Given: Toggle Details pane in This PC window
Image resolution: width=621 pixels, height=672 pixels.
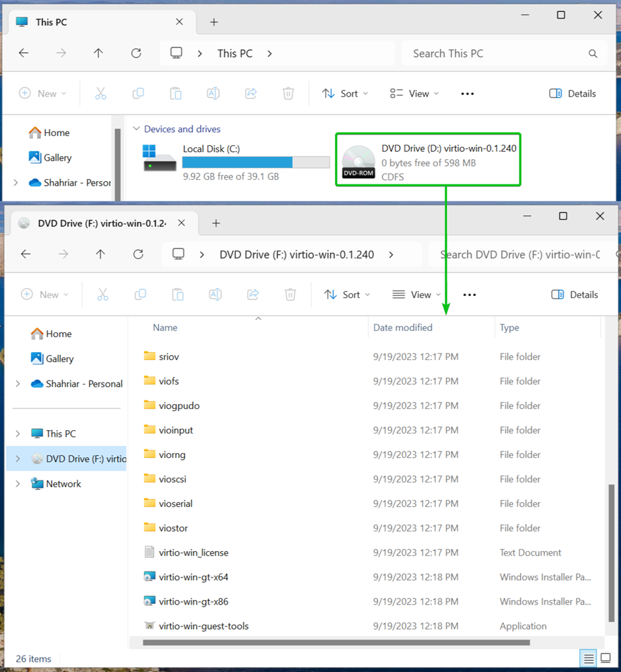Looking at the screenshot, I should 573,93.
